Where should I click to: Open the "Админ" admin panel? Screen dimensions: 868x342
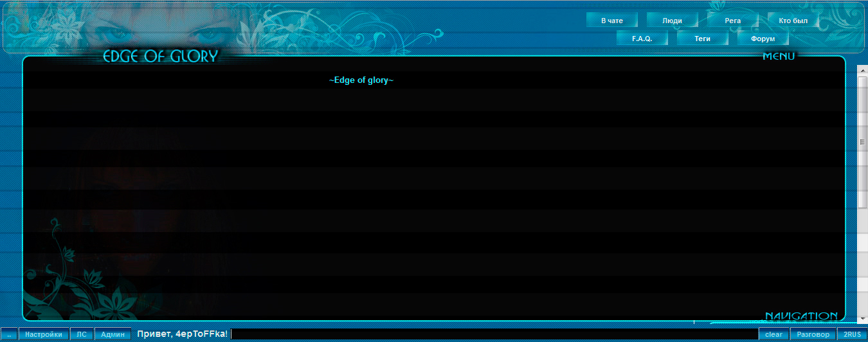(x=113, y=334)
